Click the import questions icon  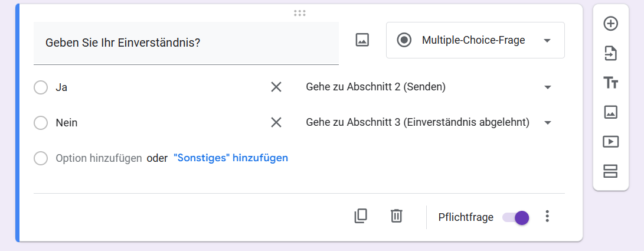[610, 53]
